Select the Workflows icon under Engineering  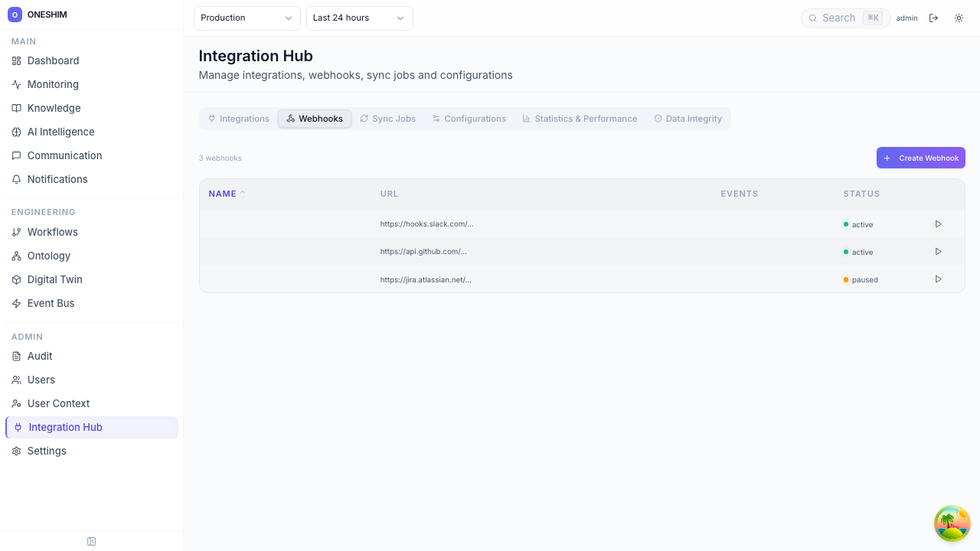click(16, 232)
